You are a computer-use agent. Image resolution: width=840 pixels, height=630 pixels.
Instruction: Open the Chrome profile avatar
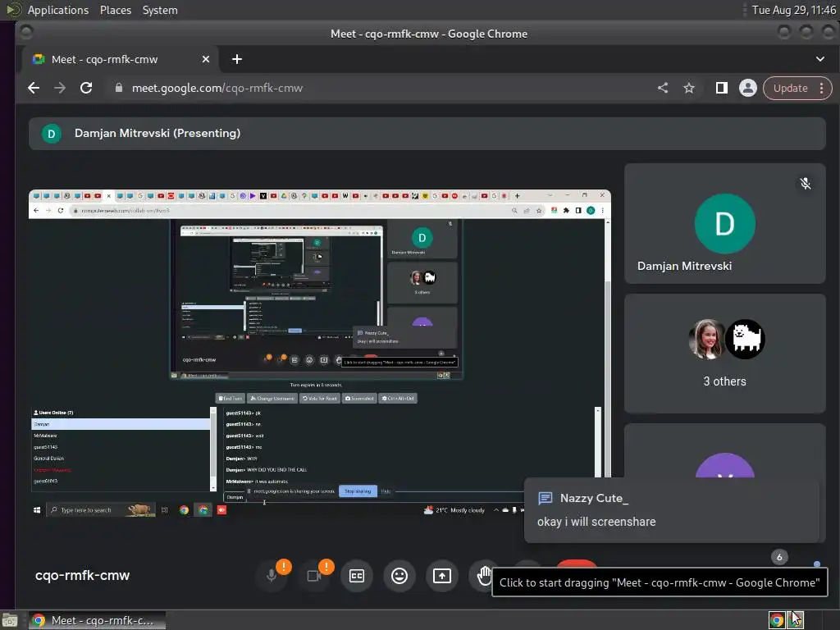[x=748, y=88]
